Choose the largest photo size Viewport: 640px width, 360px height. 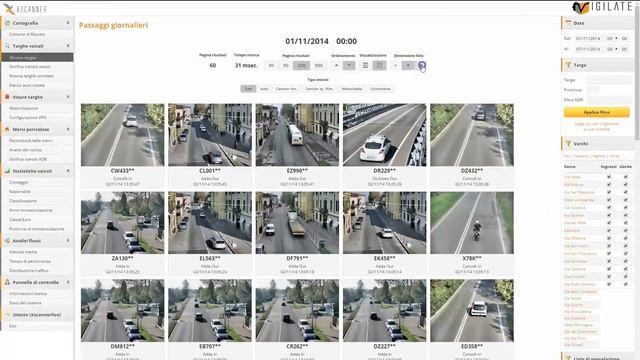(422, 65)
